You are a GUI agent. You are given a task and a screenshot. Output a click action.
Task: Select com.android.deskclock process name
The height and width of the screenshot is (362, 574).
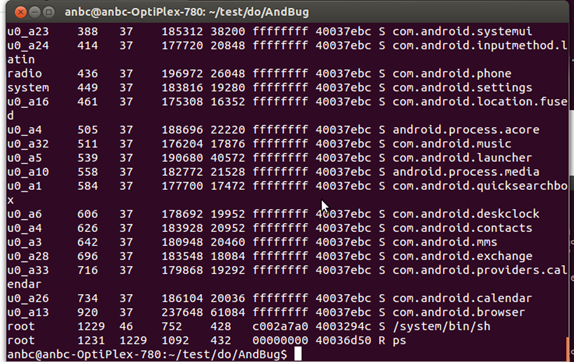pos(466,214)
